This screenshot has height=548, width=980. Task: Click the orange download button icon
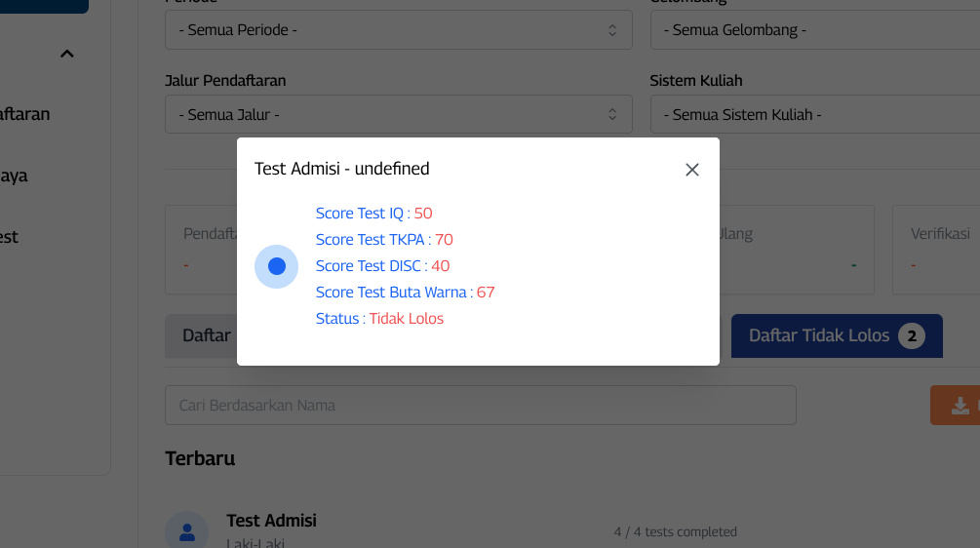pyautogui.click(x=960, y=406)
